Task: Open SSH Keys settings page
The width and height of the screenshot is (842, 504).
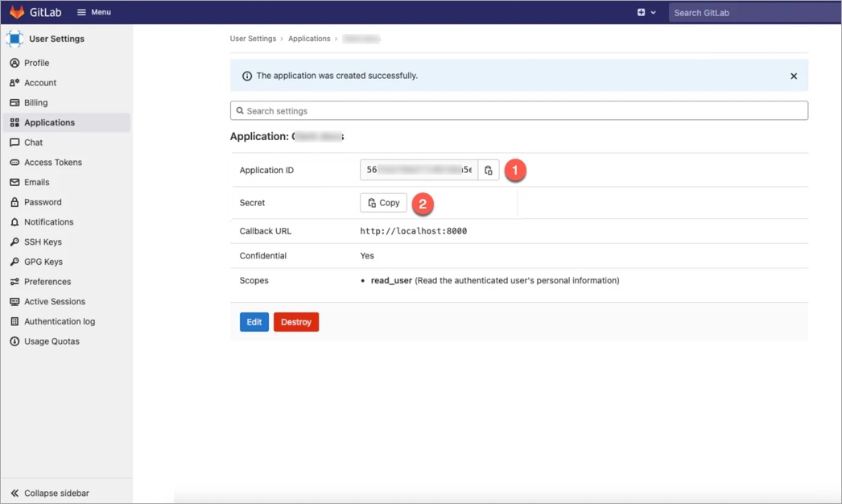Action: pyautogui.click(x=43, y=242)
